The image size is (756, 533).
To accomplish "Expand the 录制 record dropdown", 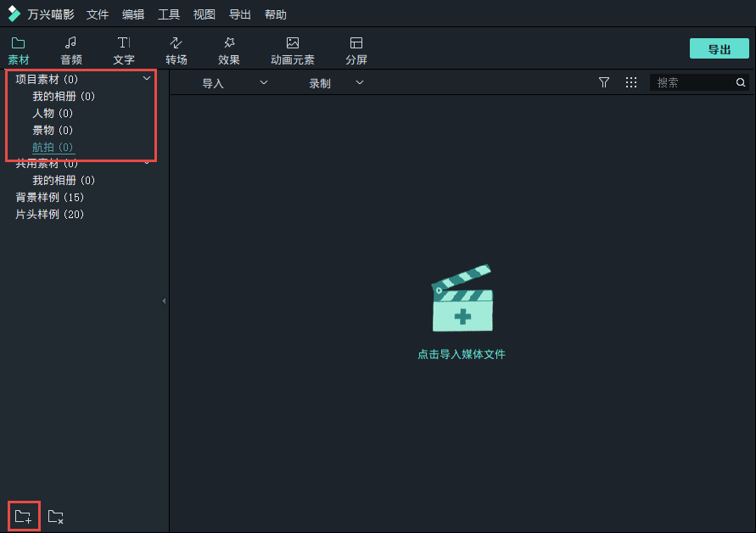I will [336, 83].
